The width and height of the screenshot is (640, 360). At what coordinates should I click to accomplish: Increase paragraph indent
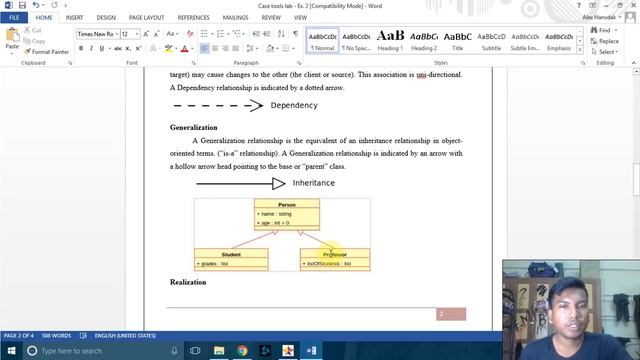click(x=267, y=34)
